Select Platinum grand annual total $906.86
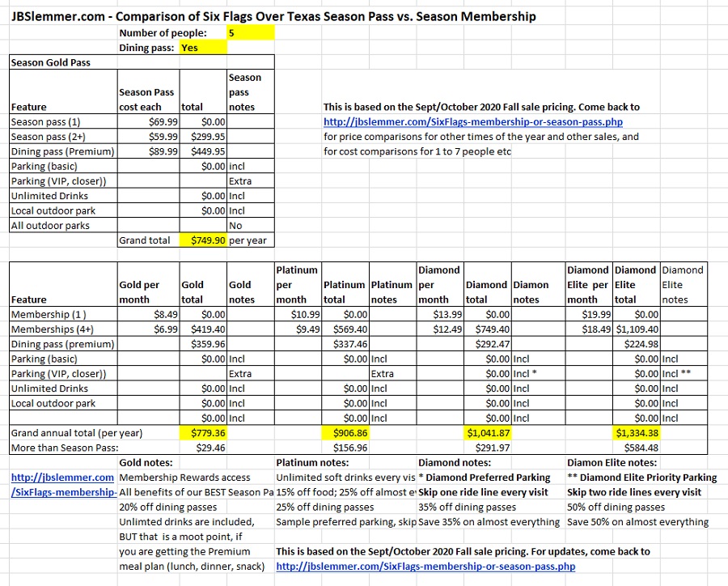728x586 pixels. coord(345,433)
